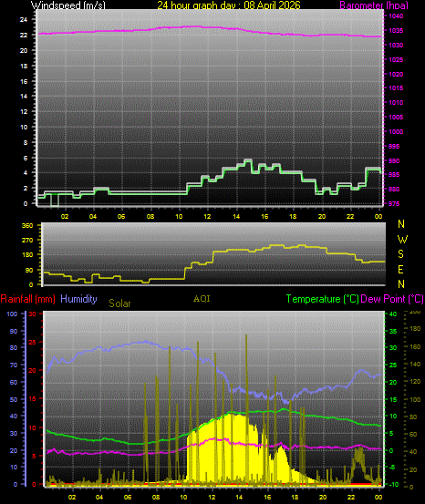The width and height of the screenshot is (425, 504).
Task: Click the 'E' compass label
Action: coord(400,270)
